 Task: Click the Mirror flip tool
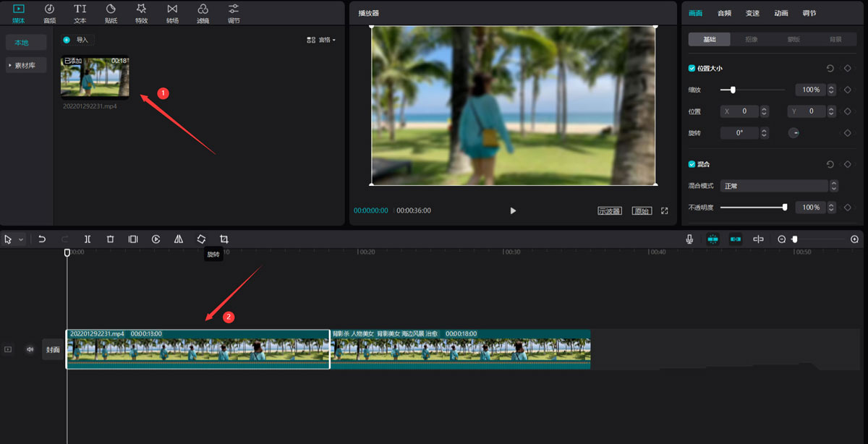179,239
